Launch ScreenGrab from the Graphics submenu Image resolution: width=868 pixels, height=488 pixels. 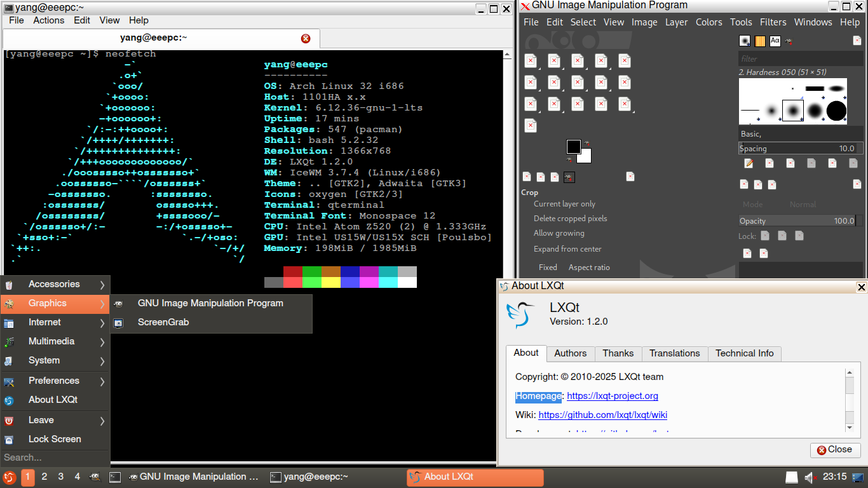[x=212, y=323]
